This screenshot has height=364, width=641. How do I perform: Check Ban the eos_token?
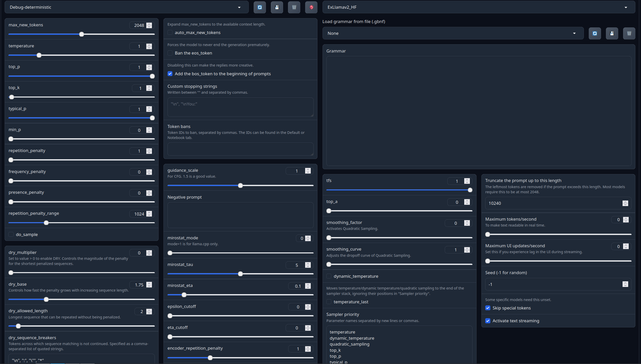click(x=170, y=53)
